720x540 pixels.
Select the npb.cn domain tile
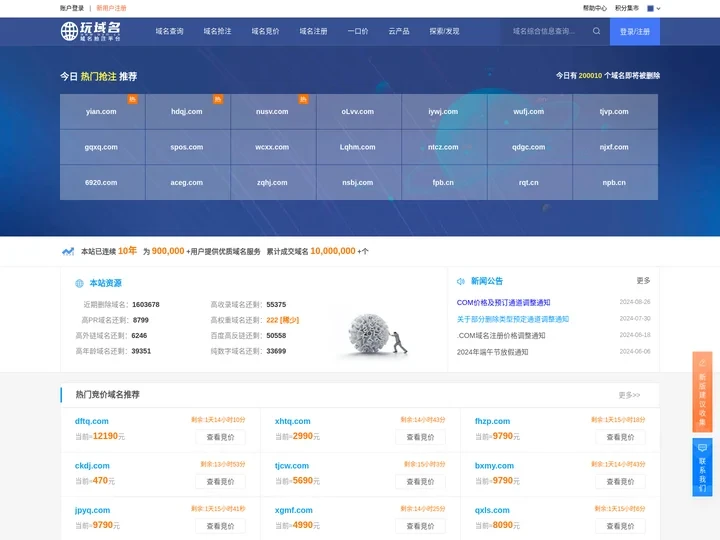(614, 182)
